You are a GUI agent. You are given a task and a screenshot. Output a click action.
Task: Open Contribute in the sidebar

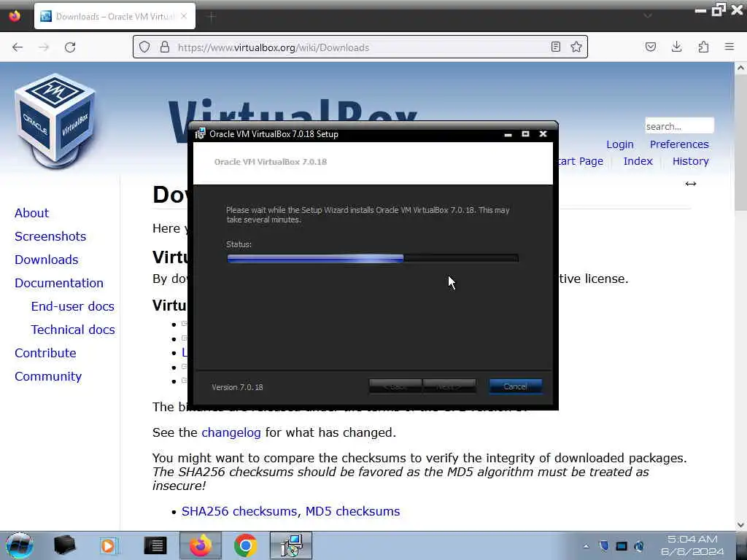pos(45,353)
